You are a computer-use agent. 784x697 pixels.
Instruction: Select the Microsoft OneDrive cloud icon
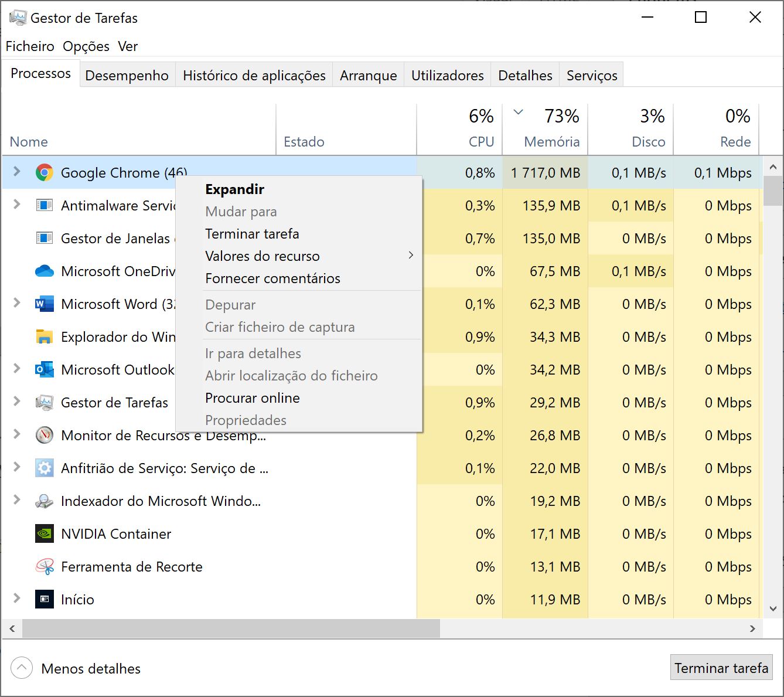(x=44, y=271)
